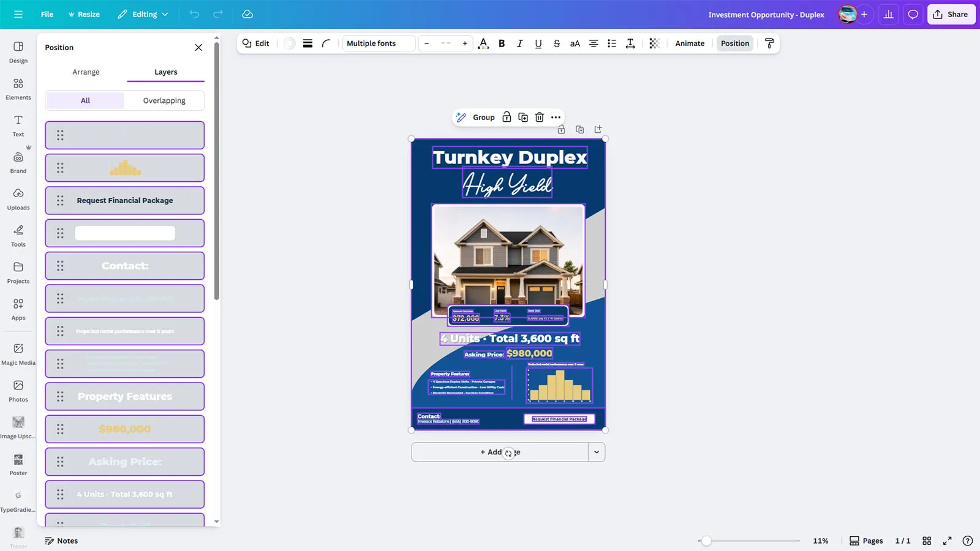Expand the Editing mode dropdown
The height and width of the screenshot is (551, 980).
click(x=143, y=14)
